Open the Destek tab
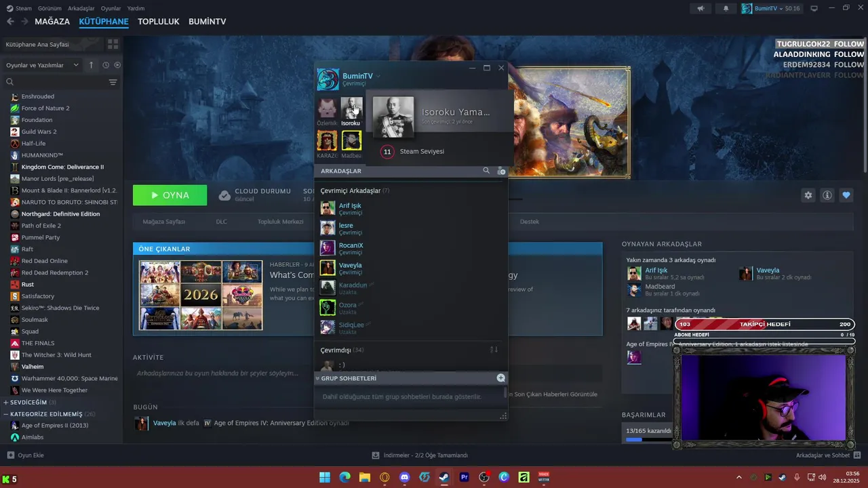The width and height of the screenshot is (868, 488). 530,222
